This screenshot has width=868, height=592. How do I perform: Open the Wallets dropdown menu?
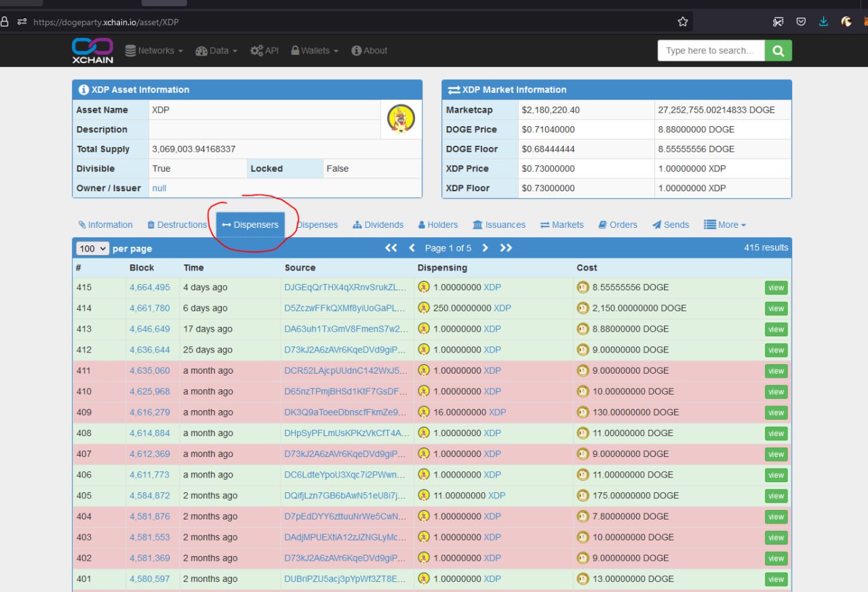point(315,51)
